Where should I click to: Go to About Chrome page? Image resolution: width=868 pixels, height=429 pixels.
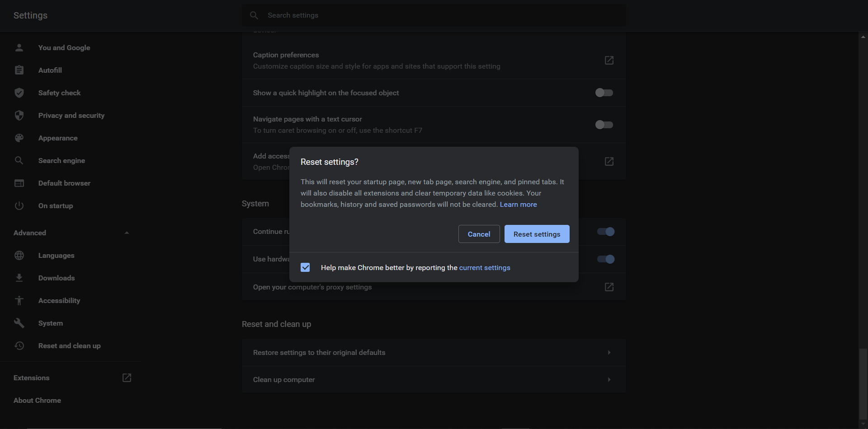click(x=37, y=401)
